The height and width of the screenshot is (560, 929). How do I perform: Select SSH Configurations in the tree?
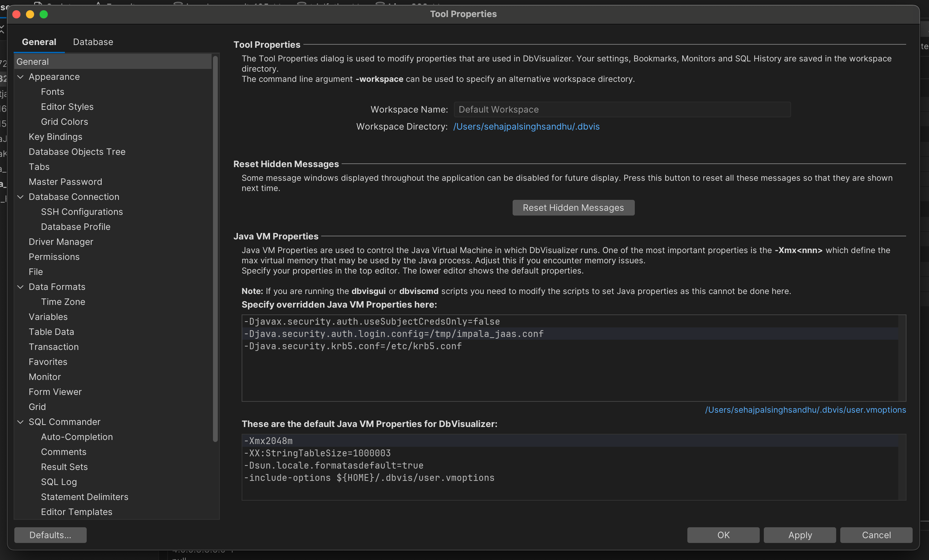[82, 212]
